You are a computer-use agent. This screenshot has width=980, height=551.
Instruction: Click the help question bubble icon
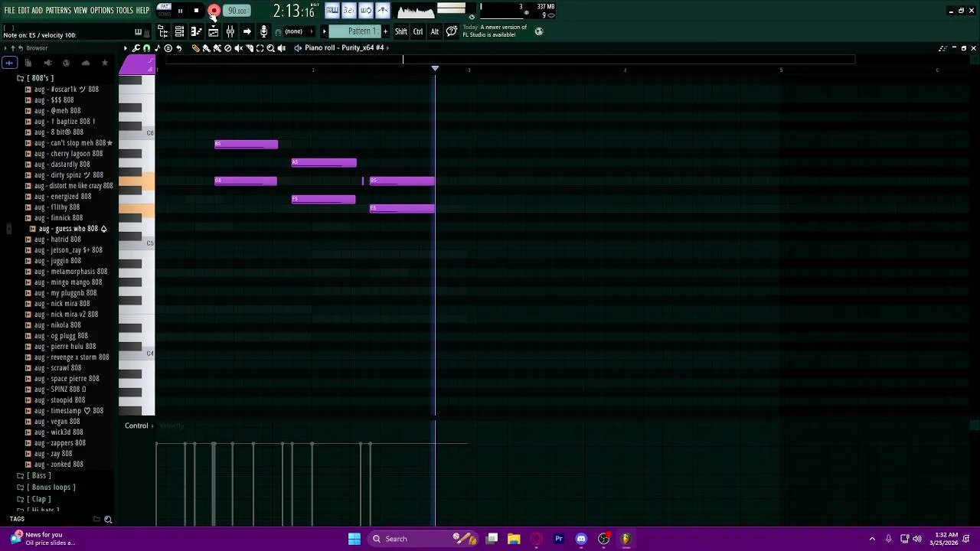452,31
